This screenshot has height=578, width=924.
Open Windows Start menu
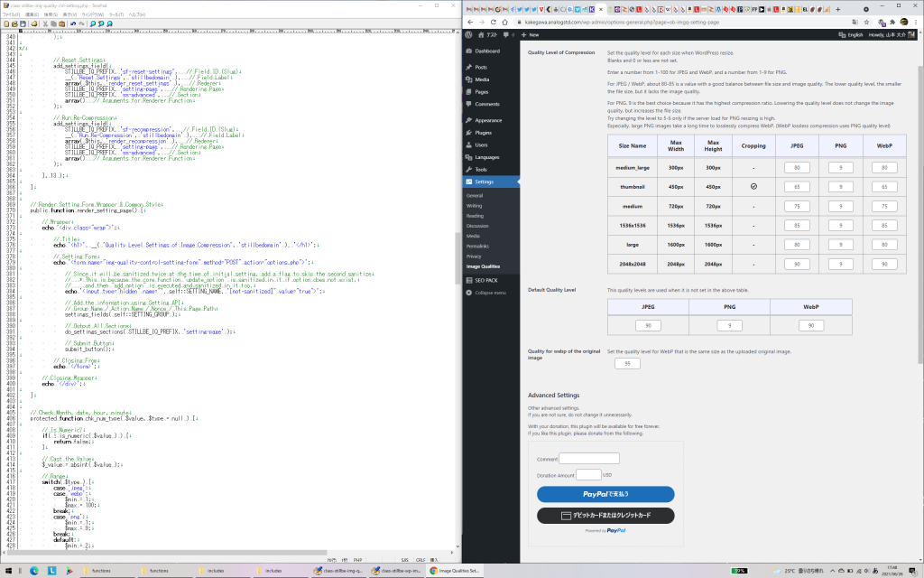[8, 571]
